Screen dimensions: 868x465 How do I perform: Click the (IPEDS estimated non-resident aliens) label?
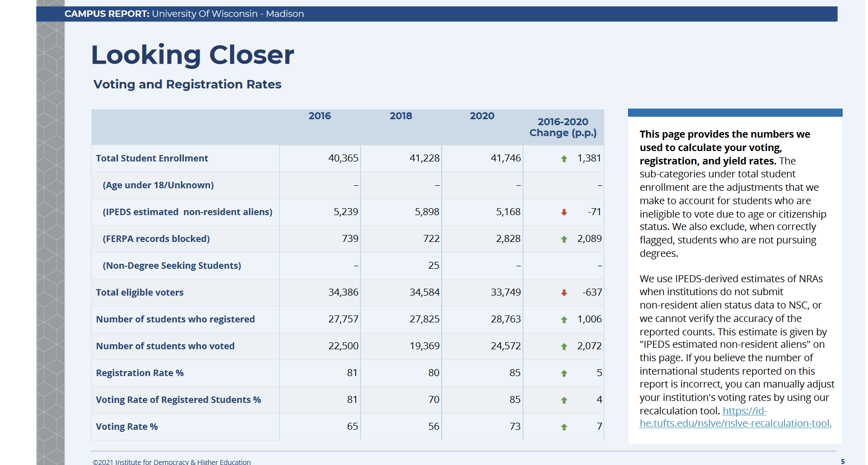point(187,212)
